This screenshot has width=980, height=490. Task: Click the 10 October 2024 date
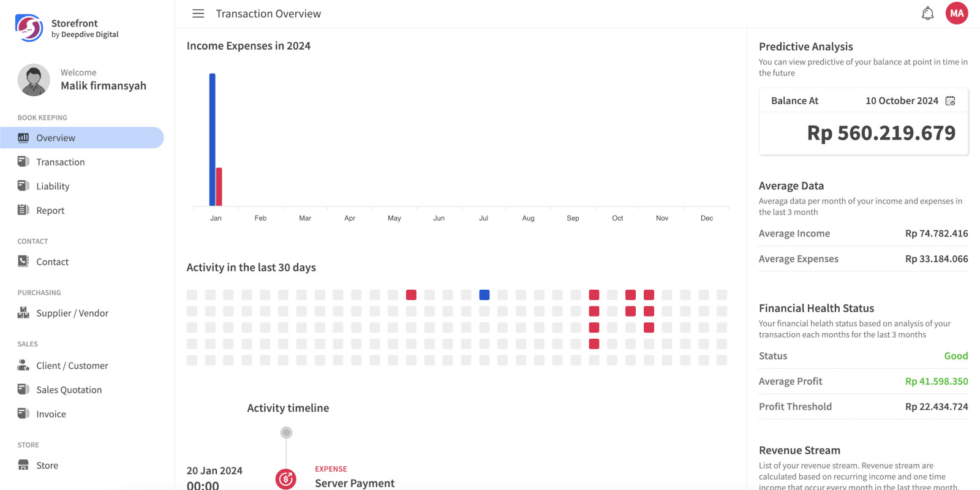coord(901,101)
